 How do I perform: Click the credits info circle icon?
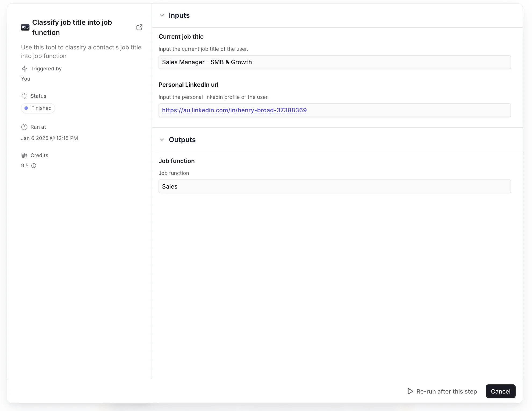[x=34, y=166]
